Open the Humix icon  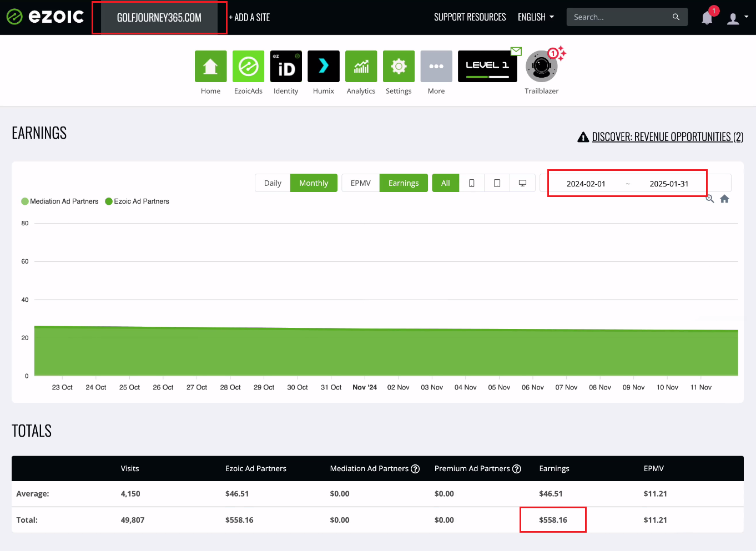[x=324, y=67]
